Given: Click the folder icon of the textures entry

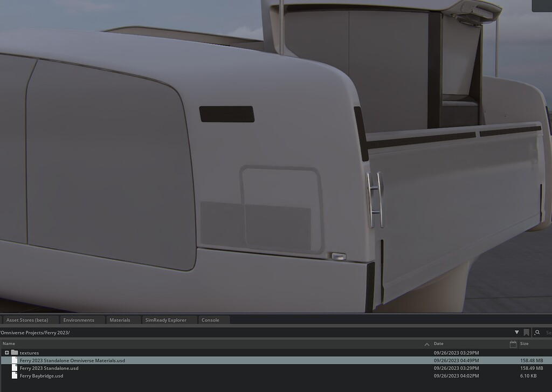Looking at the screenshot, I should (14, 353).
